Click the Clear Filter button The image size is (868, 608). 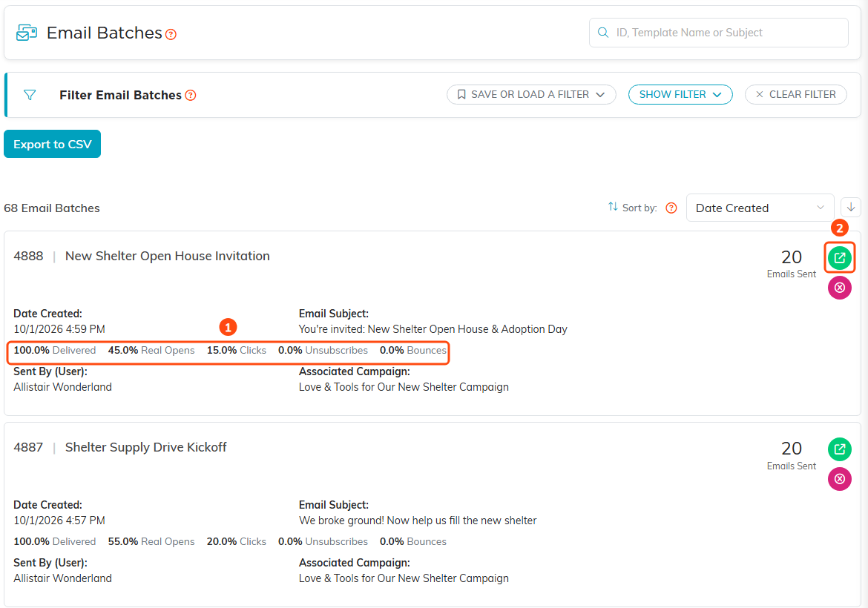pyautogui.click(x=795, y=95)
